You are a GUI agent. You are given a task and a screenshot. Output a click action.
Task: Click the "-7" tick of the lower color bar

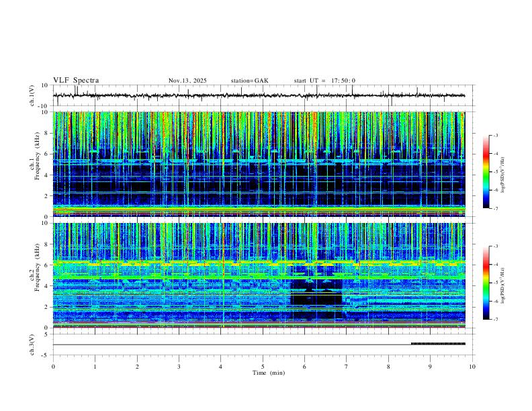pos(496,320)
